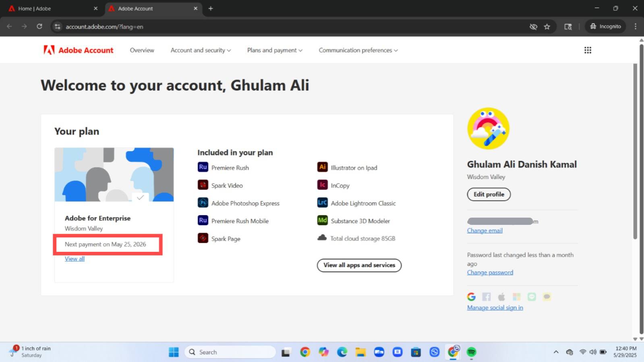Click the Spark Video app icon

point(203,185)
